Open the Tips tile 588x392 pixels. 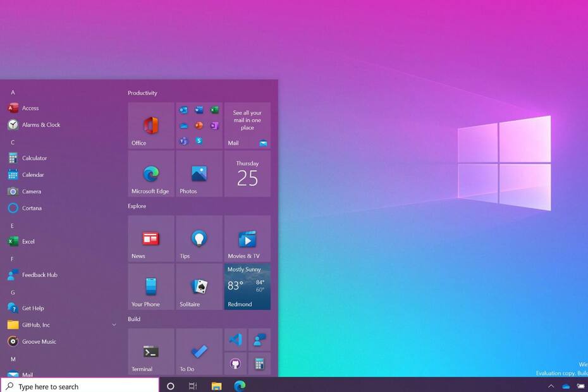199,238
